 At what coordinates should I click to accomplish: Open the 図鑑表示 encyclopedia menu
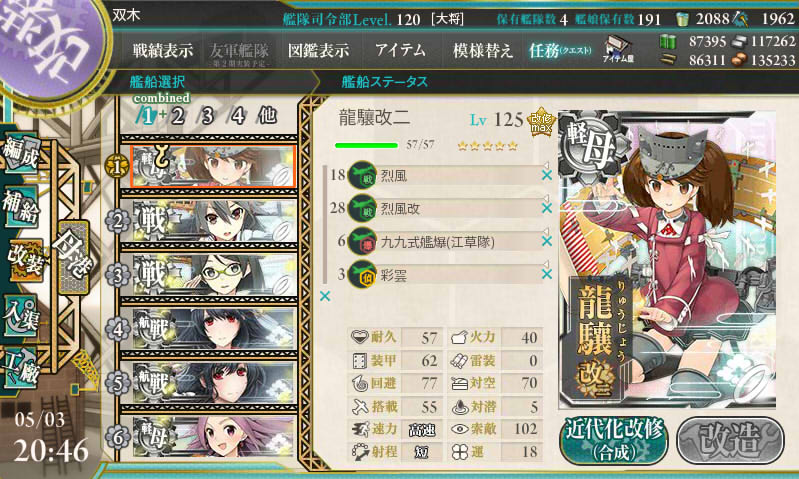click(318, 50)
